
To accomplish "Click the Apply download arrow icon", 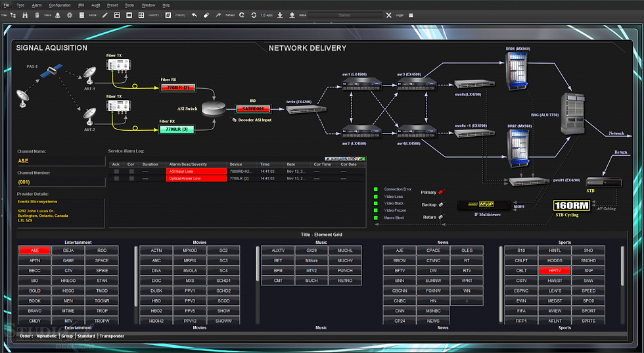I will (x=280, y=15).
